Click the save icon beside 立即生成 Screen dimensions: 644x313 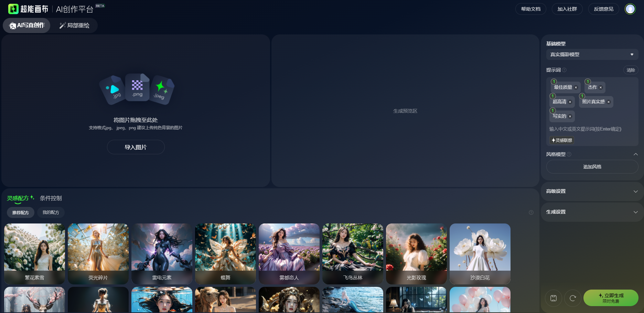click(x=554, y=298)
